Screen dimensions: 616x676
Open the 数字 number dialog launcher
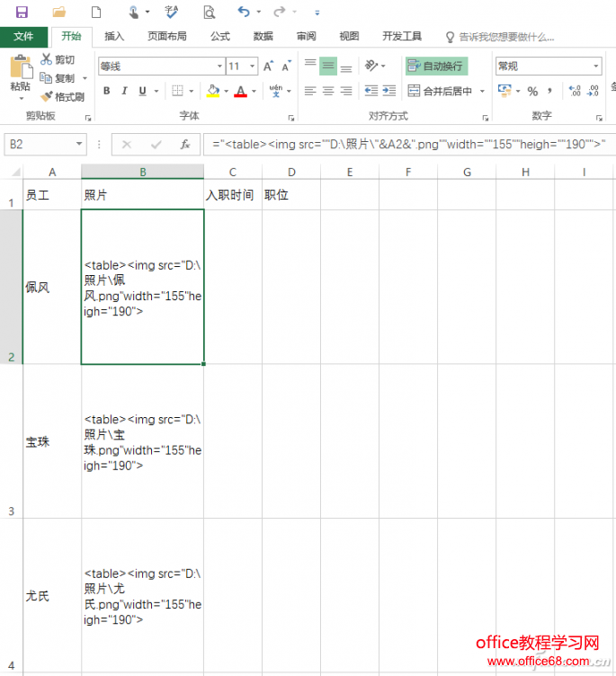(599, 118)
